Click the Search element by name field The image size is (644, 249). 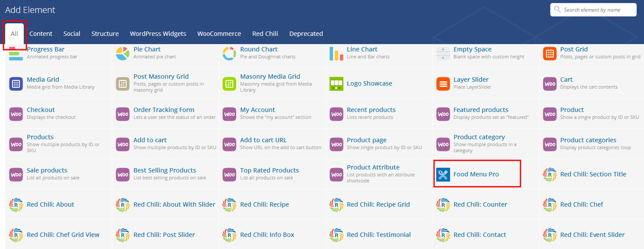593,10
